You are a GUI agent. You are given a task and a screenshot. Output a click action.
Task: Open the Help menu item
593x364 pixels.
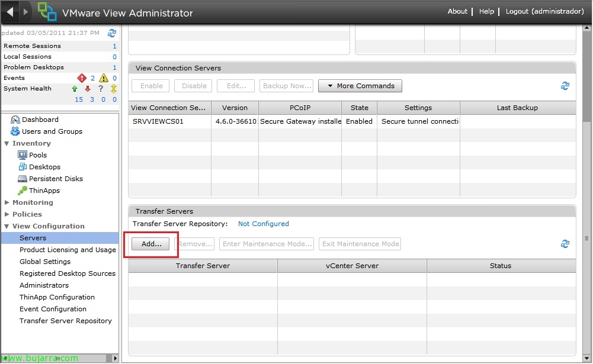click(x=486, y=11)
